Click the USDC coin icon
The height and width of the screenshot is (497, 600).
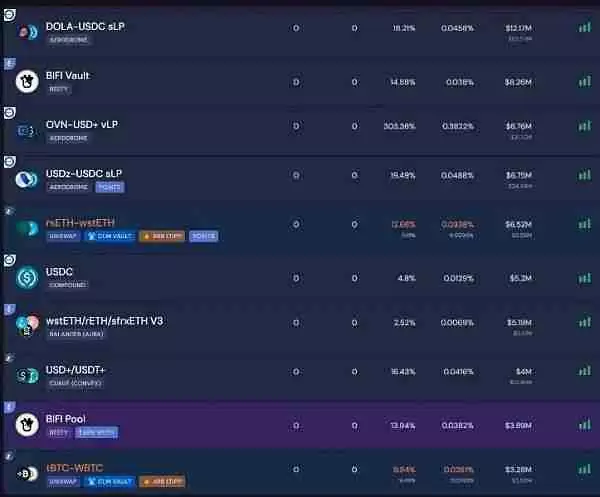pyautogui.click(x=27, y=276)
